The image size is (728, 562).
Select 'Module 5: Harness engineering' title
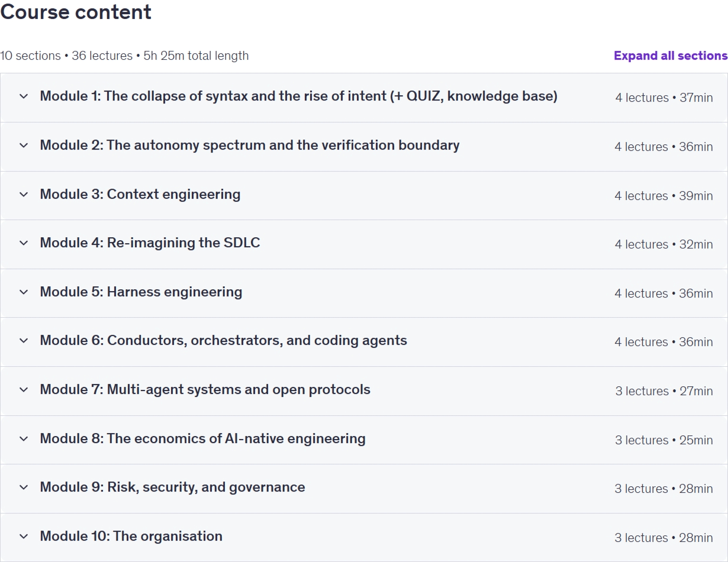tap(141, 292)
